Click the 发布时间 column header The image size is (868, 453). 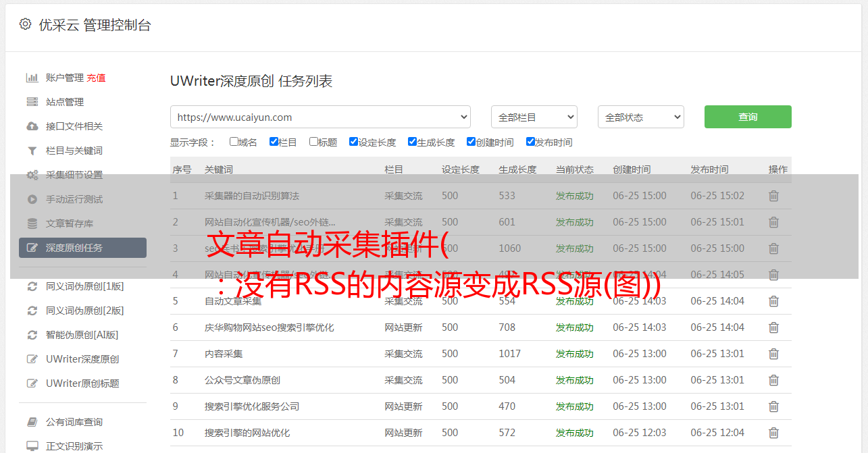click(709, 169)
